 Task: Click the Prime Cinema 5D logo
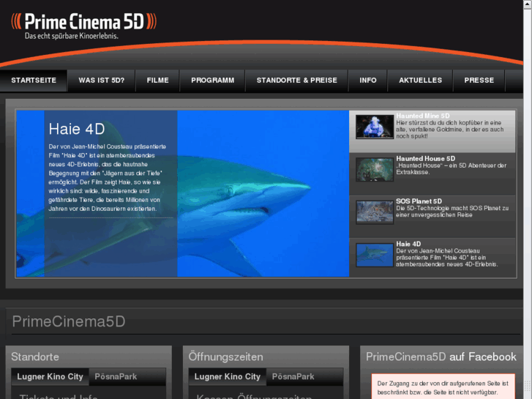[x=84, y=26]
